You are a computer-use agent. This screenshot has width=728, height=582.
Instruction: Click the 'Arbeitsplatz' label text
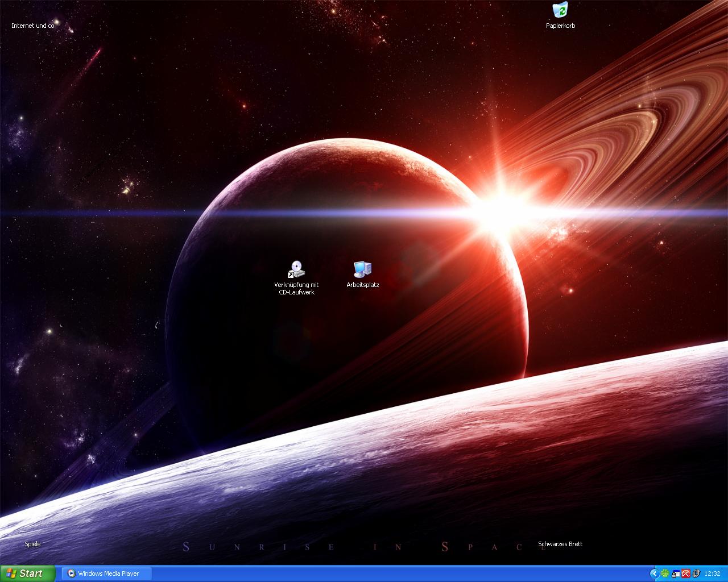pos(363,285)
